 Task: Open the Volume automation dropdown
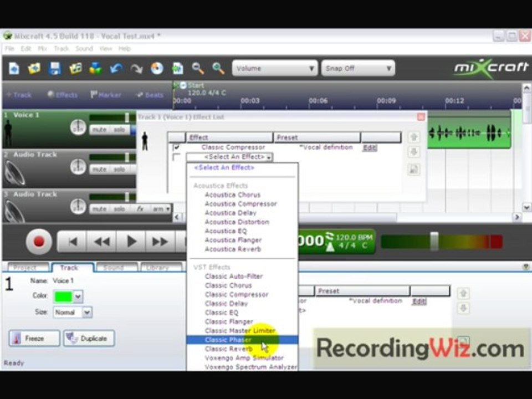tap(275, 69)
